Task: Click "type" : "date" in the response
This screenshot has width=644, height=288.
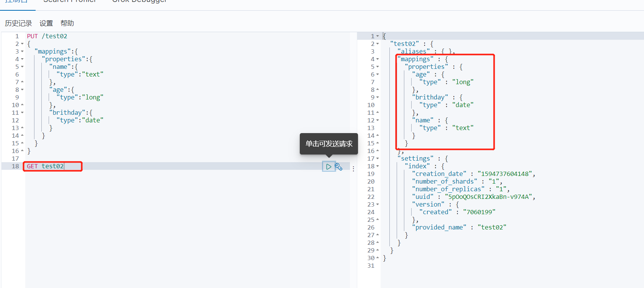Action: click(446, 105)
